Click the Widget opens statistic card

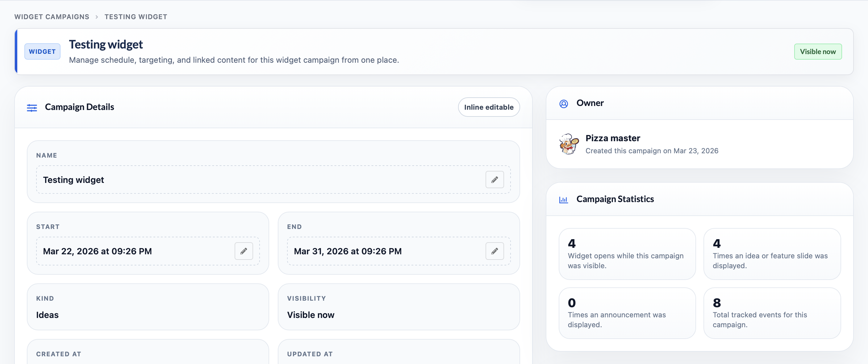click(627, 254)
